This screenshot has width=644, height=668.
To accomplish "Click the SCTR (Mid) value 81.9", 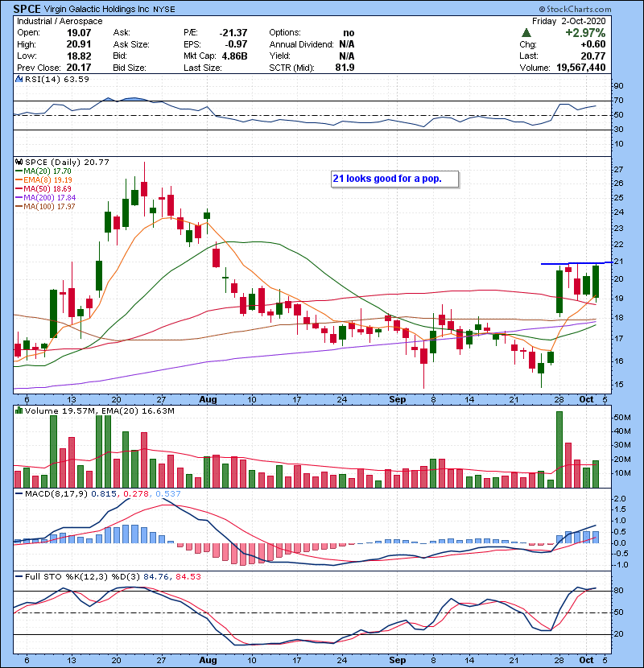I will tap(345, 68).
